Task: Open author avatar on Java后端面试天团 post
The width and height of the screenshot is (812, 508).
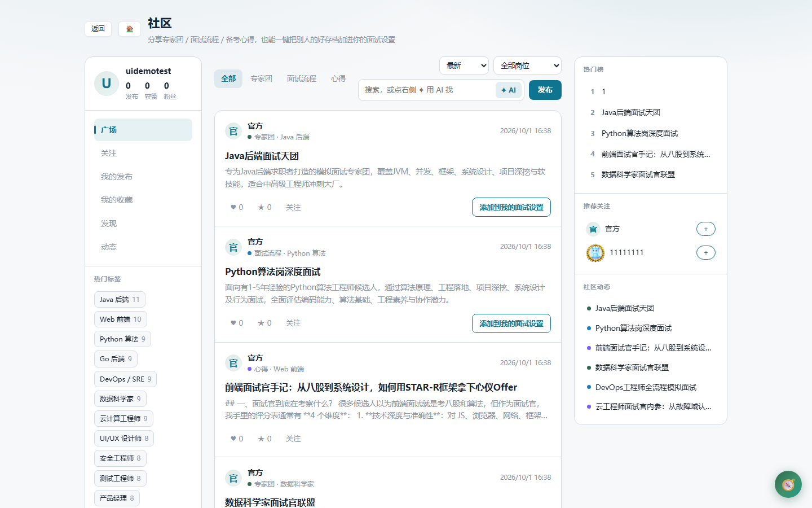Action: 233,131
